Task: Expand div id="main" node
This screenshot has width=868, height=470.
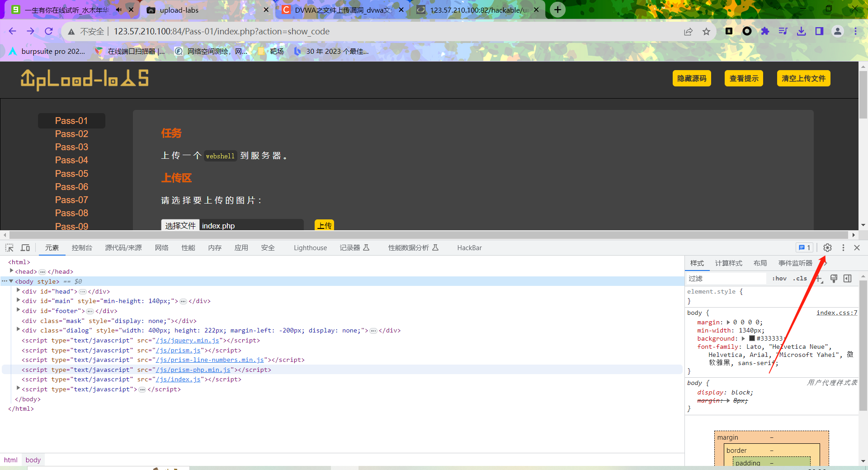Action: tap(19, 300)
